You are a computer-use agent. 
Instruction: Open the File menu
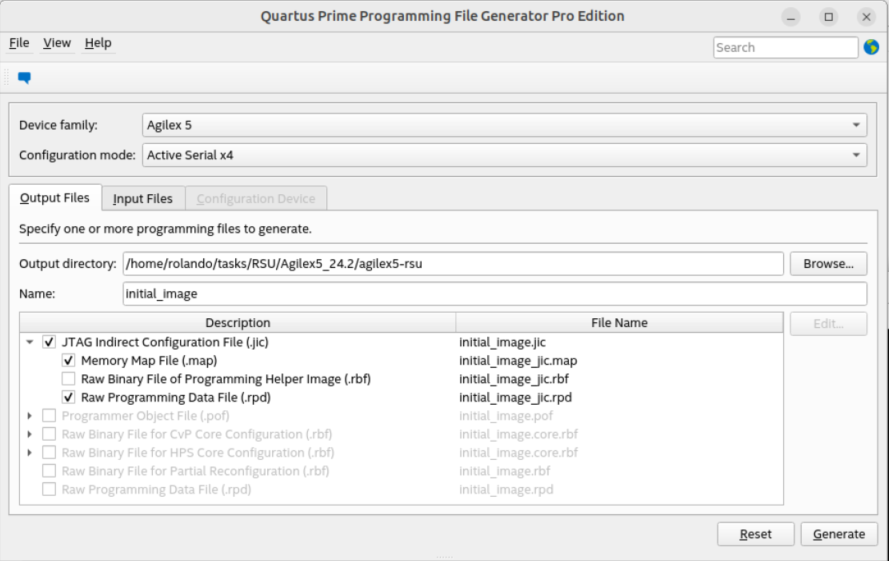pos(19,43)
